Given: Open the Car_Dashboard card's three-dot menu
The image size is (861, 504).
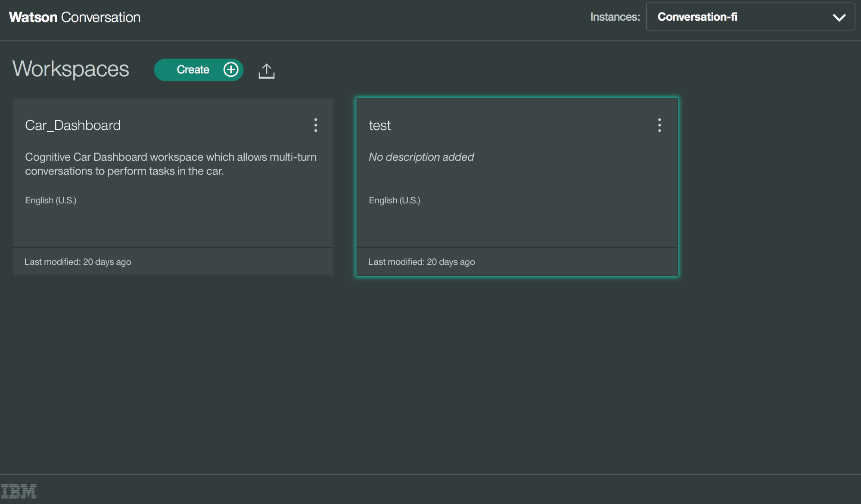Looking at the screenshot, I should tap(316, 125).
